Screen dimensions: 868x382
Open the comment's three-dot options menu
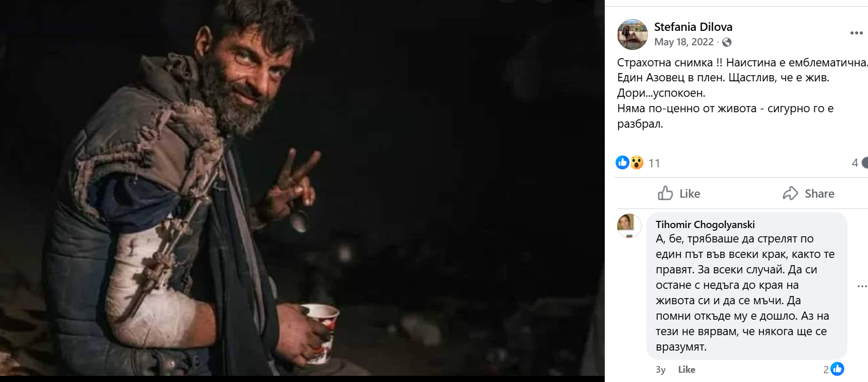tap(862, 286)
